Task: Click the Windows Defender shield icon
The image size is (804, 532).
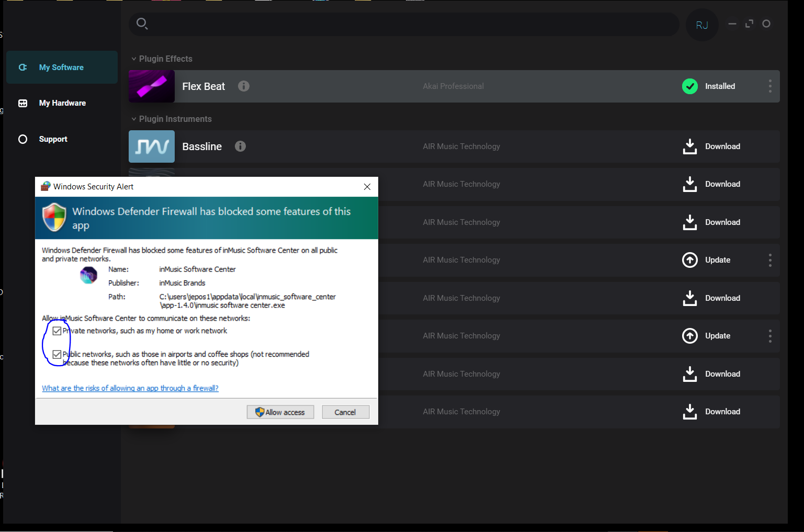Action: [54, 218]
